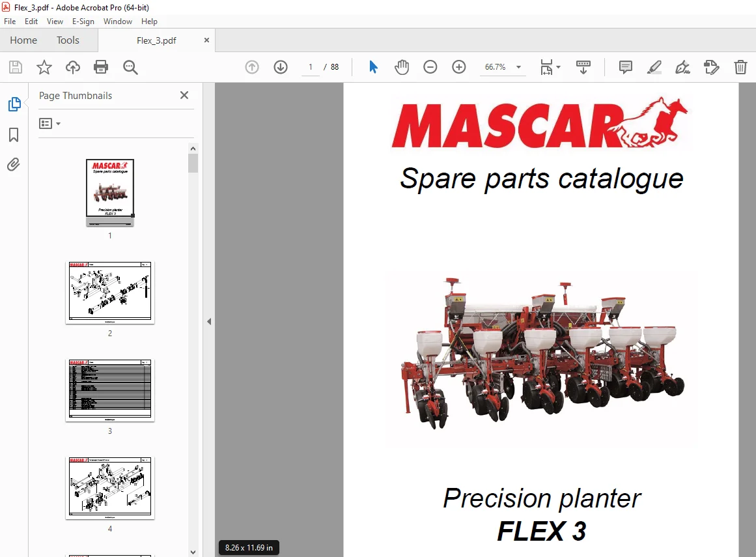Click the 8.26 x 11.69 in size label
Viewport: 756px width, 557px height.
249,548
